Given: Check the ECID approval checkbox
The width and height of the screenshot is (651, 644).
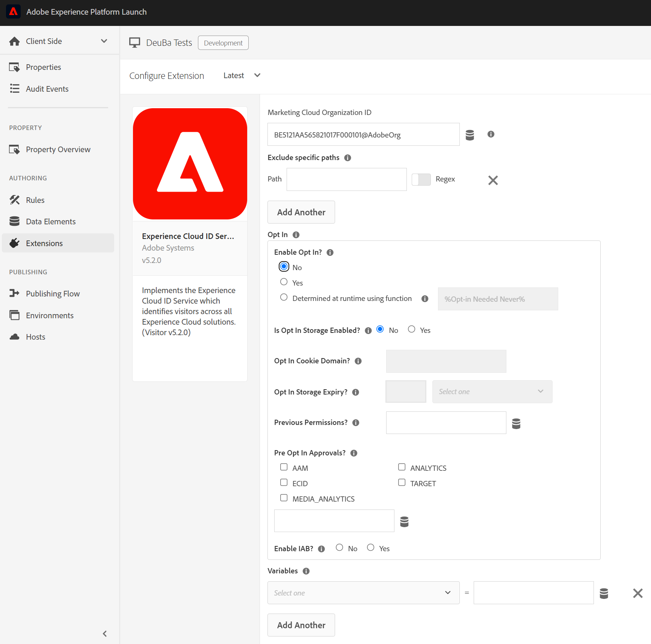Looking at the screenshot, I should pyautogui.click(x=284, y=482).
